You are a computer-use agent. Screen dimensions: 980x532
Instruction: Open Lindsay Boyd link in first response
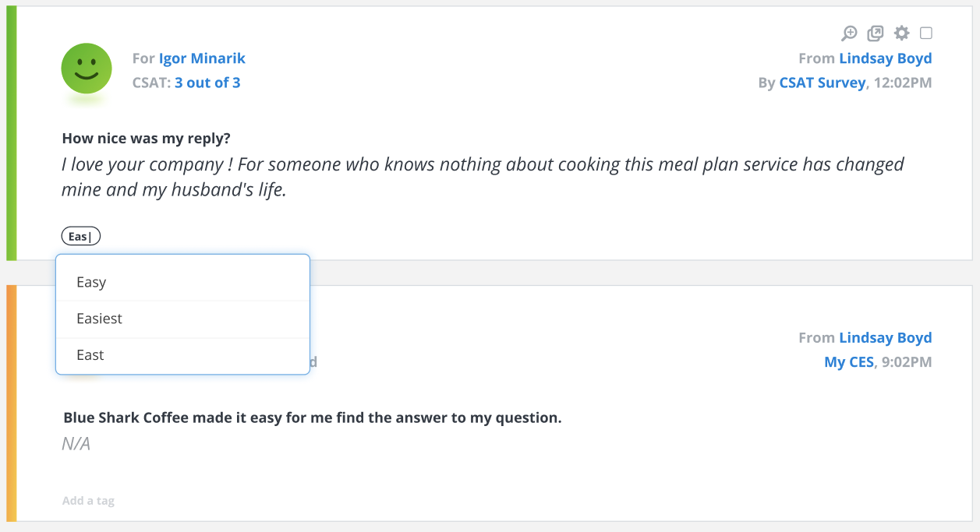[x=885, y=58]
